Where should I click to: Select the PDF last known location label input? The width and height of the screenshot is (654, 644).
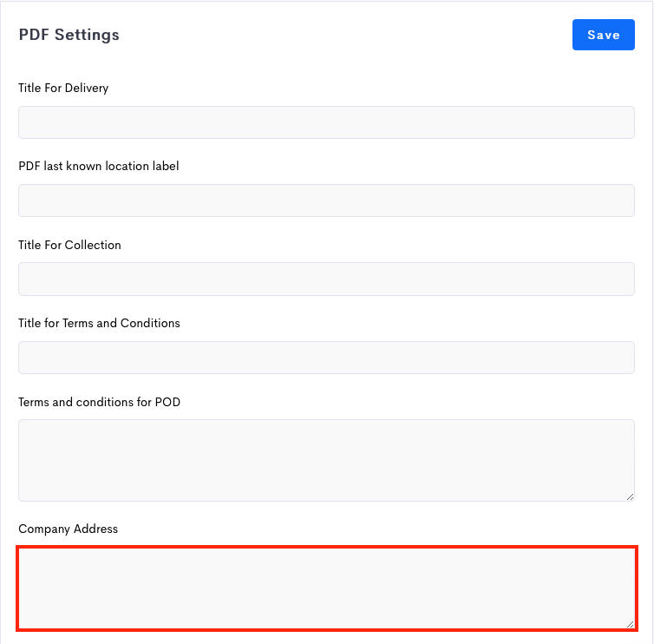327,200
